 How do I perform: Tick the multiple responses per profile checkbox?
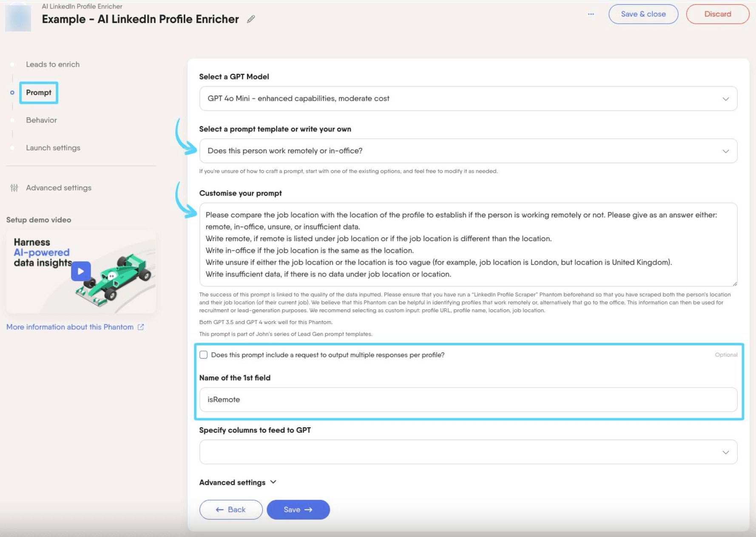click(x=204, y=355)
